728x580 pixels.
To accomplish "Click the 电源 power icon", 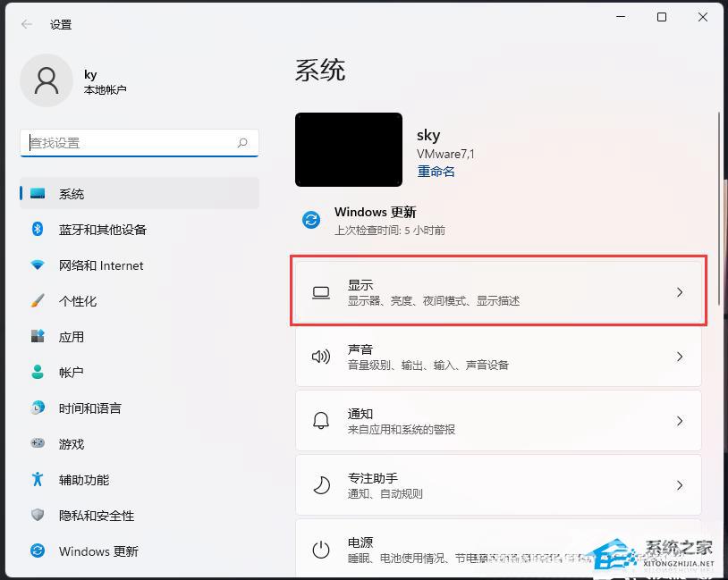I will click(321, 549).
